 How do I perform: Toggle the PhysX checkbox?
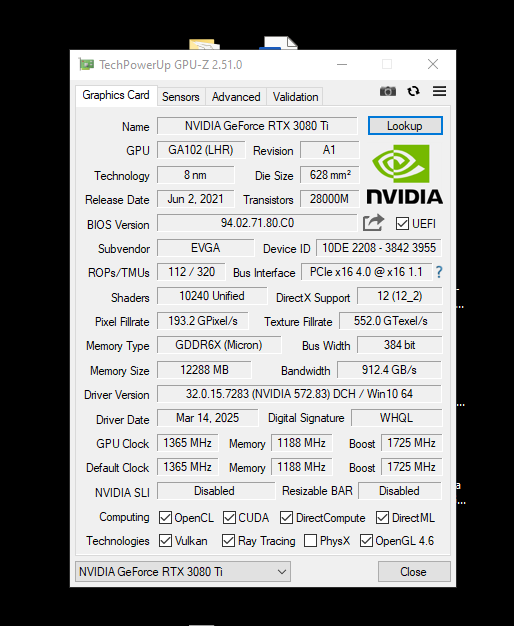pos(310,541)
